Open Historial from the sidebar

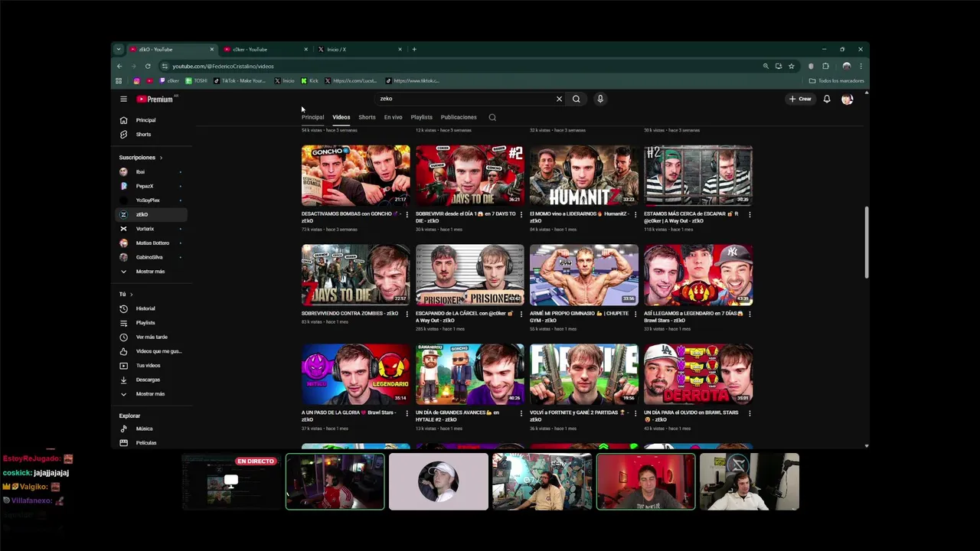[145, 308]
